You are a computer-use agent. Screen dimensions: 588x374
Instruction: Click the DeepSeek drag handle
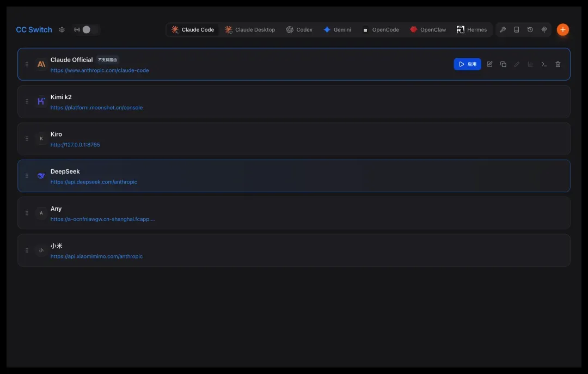tap(27, 175)
